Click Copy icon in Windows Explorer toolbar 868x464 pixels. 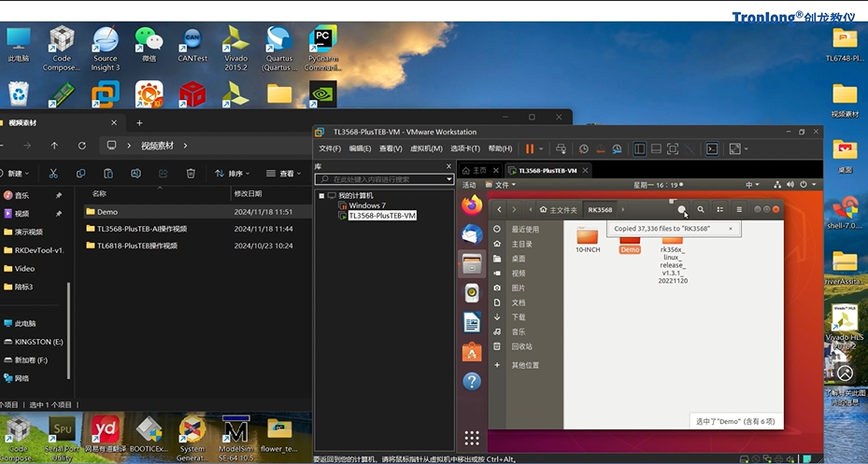[81, 174]
